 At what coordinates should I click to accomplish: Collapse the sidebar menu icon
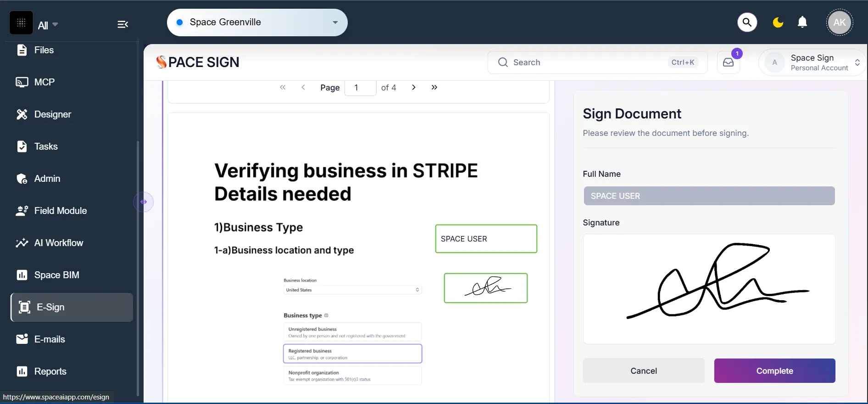click(122, 24)
